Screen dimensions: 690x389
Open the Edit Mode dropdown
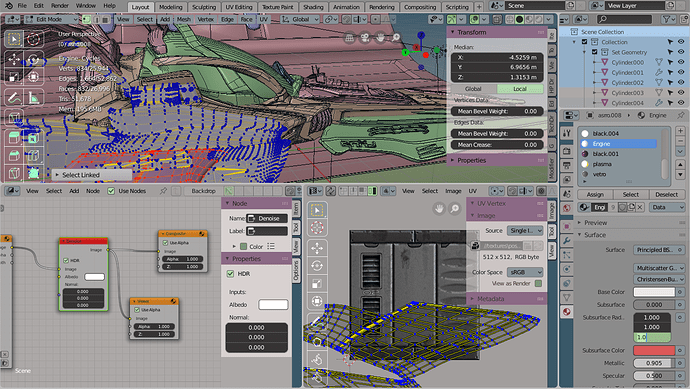tap(51, 19)
